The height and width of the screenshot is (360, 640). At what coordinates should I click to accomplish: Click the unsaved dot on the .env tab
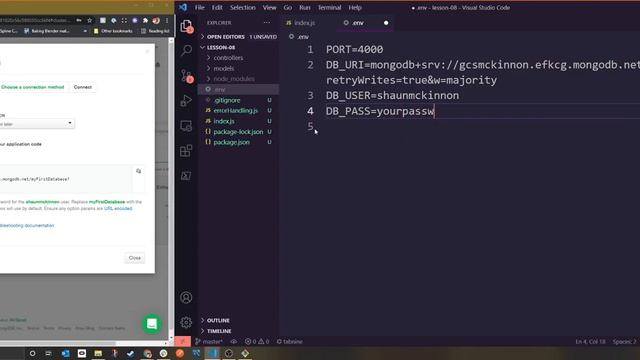click(386, 23)
